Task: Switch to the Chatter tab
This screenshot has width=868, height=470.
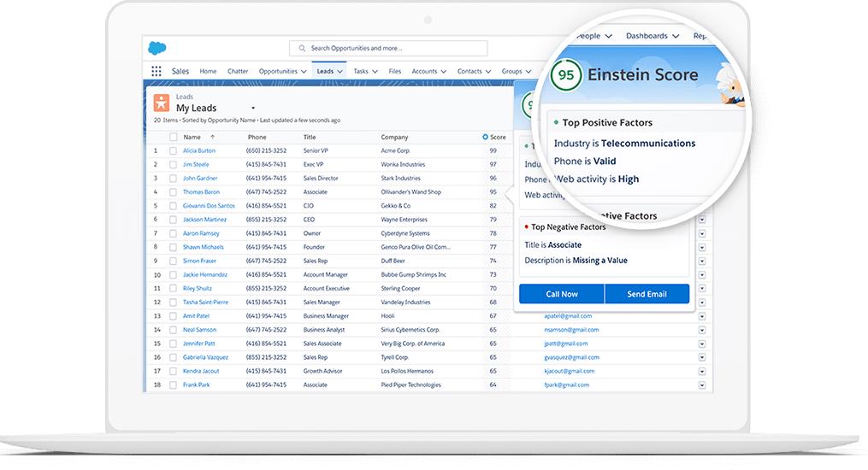Action: tap(237, 72)
